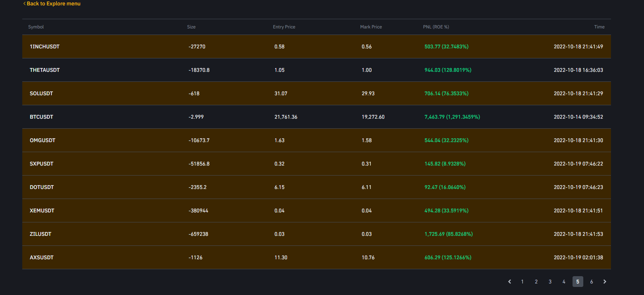Select the OMGUSDT symbol
The image size is (644, 295).
pyautogui.click(x=43, y=140)
